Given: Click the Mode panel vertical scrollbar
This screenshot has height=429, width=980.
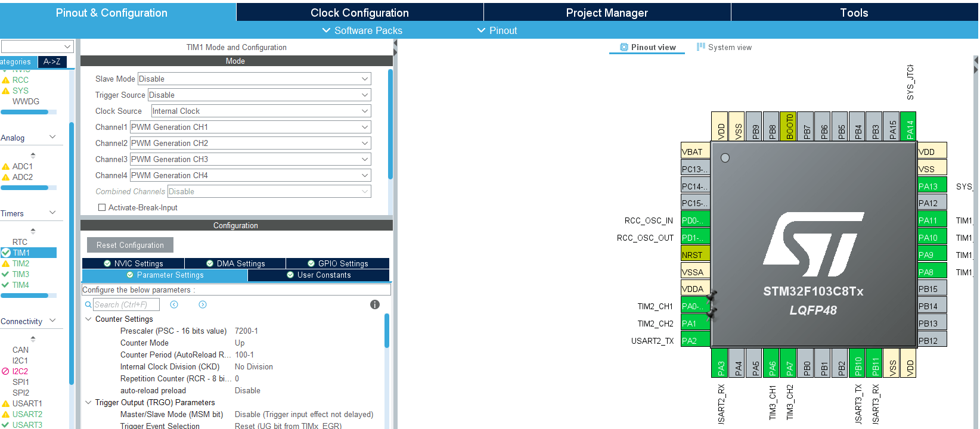Looking at the screenshot, I should click(x=390, y=124).
